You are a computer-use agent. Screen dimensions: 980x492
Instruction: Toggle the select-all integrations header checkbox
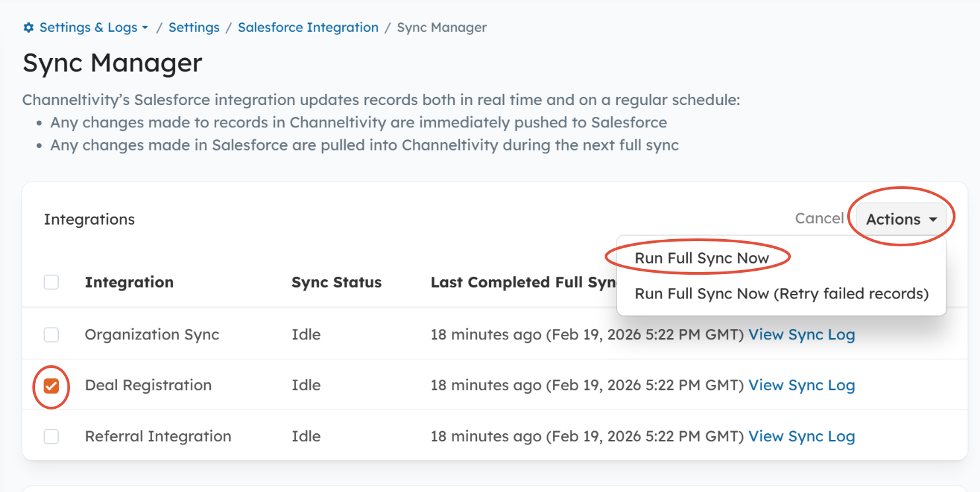51,283
